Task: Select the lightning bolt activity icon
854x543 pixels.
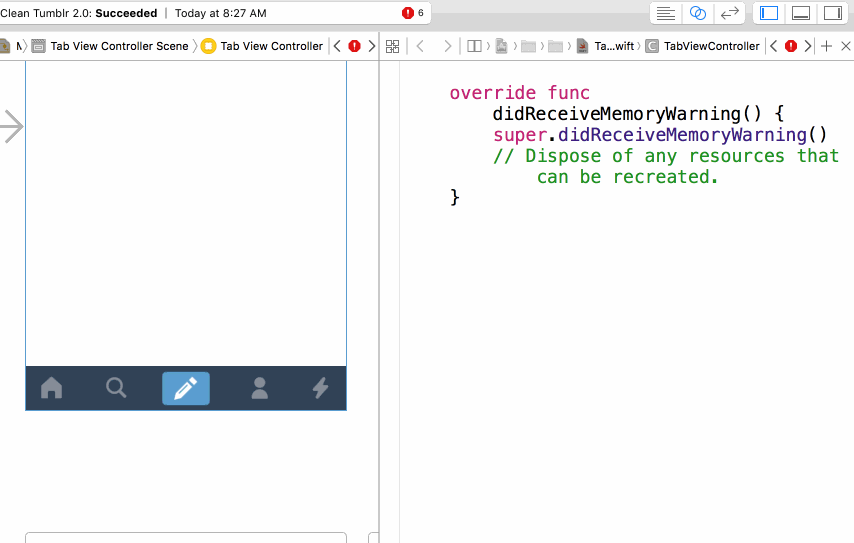Action: [320, 388]
